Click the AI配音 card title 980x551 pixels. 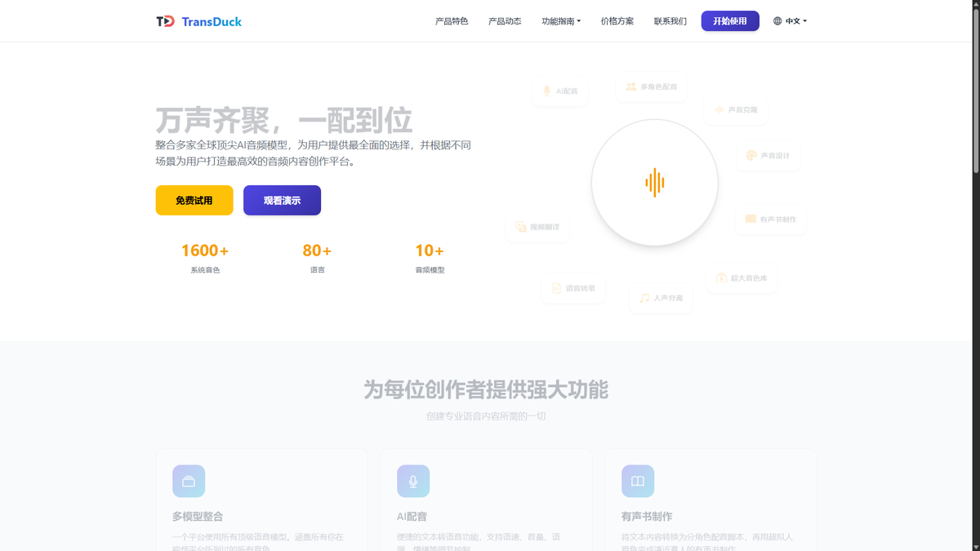click(x=412, y=517)
